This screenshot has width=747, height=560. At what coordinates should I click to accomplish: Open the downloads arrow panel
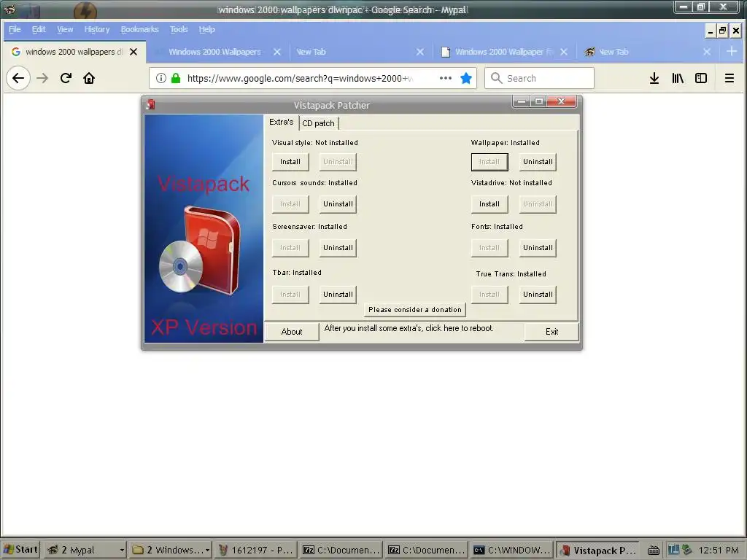coord(654,78)
